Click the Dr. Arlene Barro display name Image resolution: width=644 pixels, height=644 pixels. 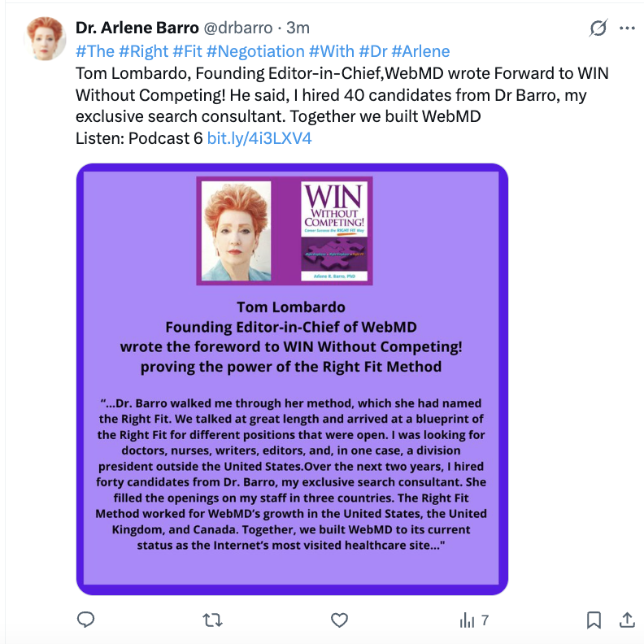[x=137, y=28]
